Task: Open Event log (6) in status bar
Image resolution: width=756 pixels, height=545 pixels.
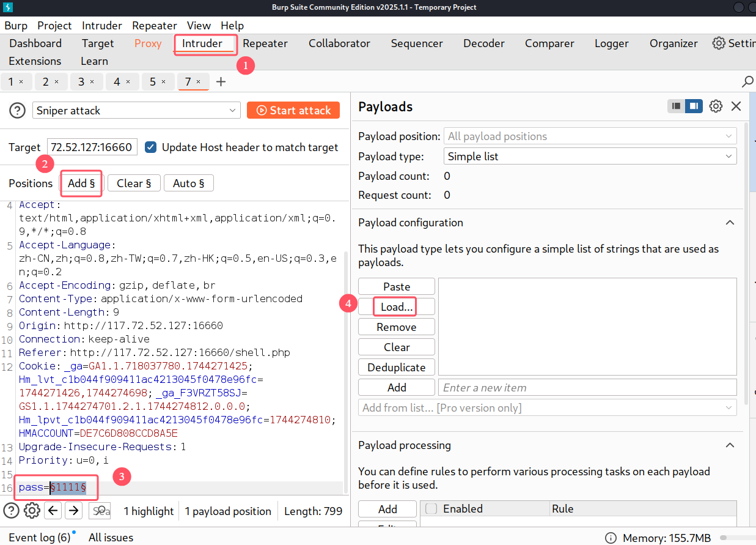Action: point(40,538)
